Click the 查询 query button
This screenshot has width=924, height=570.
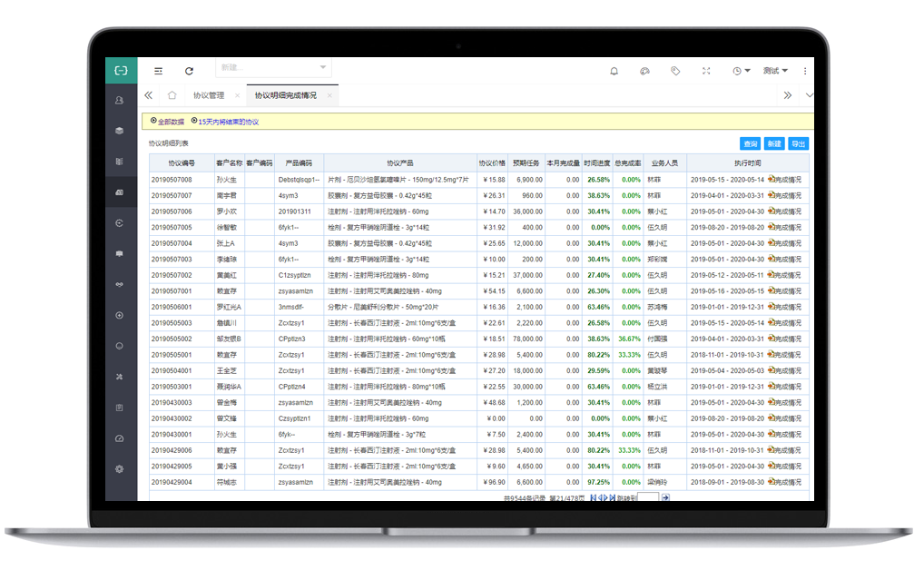(x=750, y=143)
